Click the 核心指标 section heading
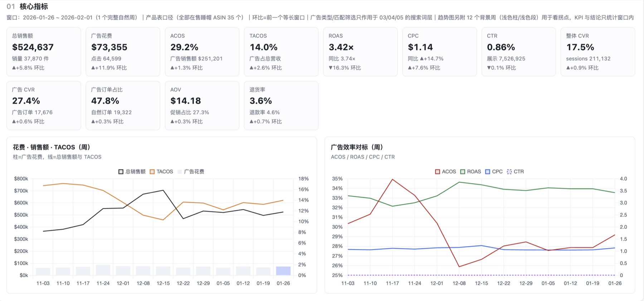644x301 pixels. click(x=34, y=6)
